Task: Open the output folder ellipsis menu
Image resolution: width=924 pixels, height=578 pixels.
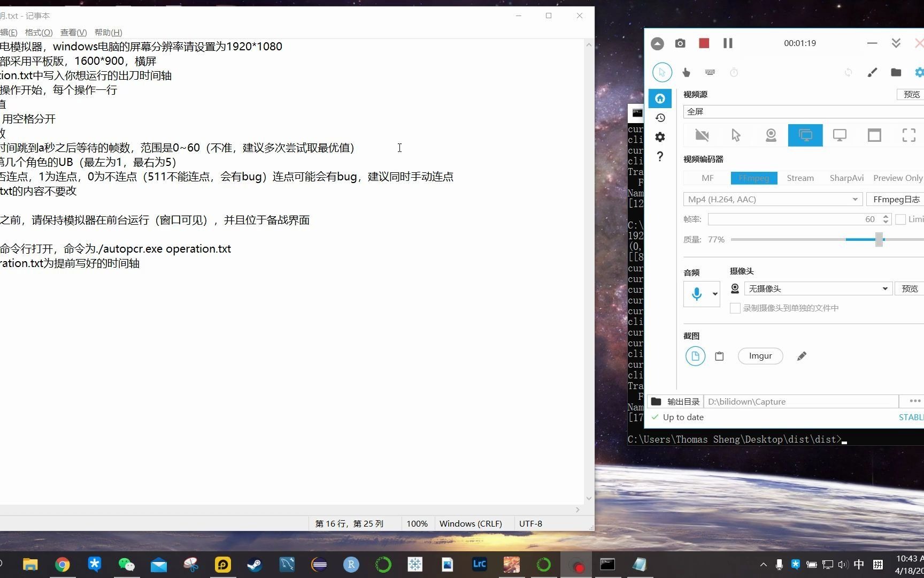Action: click(x=914, y=401)
